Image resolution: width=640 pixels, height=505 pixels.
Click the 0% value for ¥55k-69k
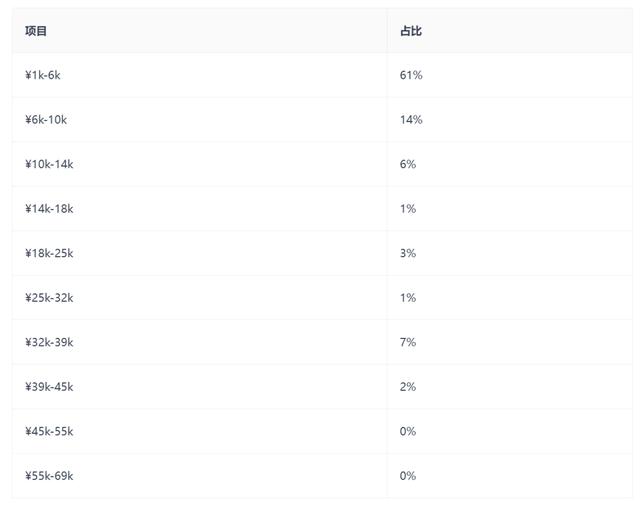coord(407,476)
